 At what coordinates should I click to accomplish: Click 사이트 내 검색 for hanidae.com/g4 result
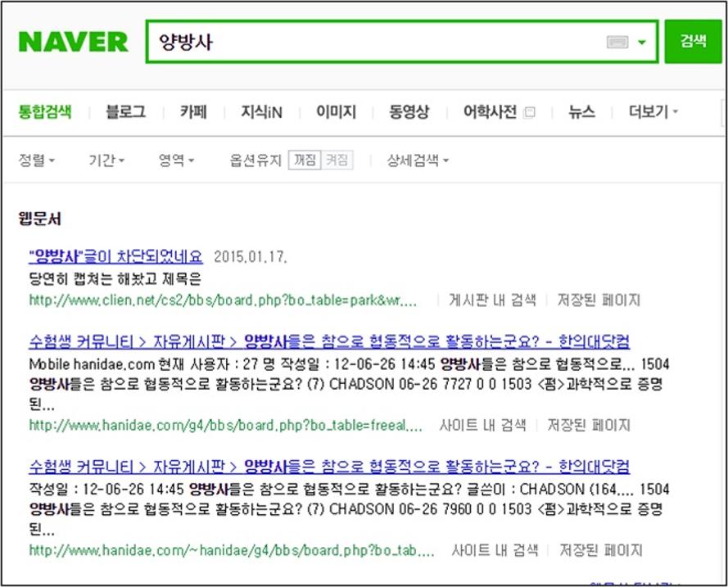[x=483, y=425]
